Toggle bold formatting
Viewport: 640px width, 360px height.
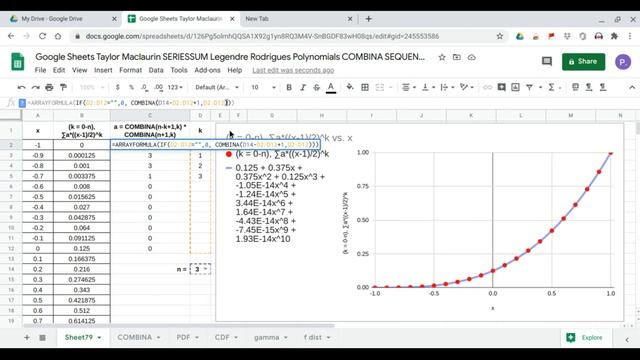289,87
